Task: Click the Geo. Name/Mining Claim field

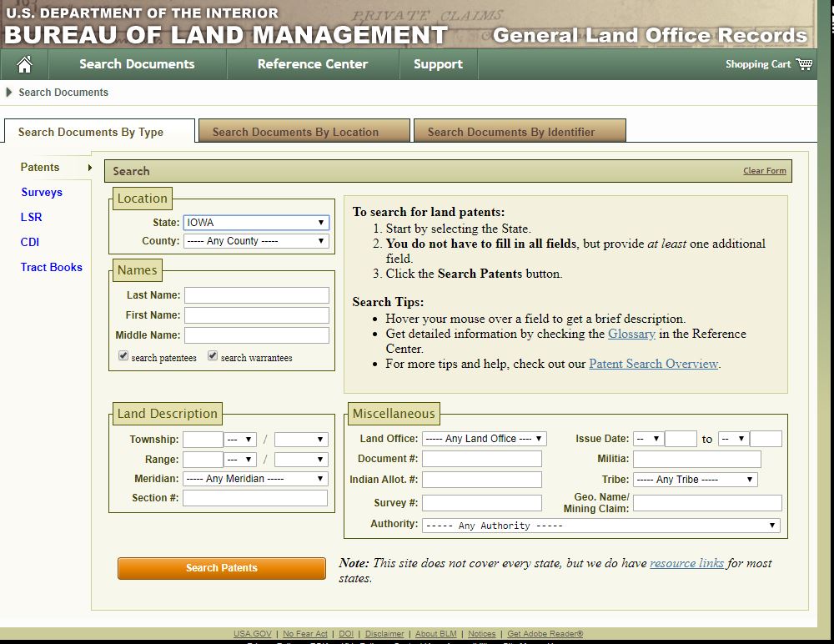Action: 707,503
